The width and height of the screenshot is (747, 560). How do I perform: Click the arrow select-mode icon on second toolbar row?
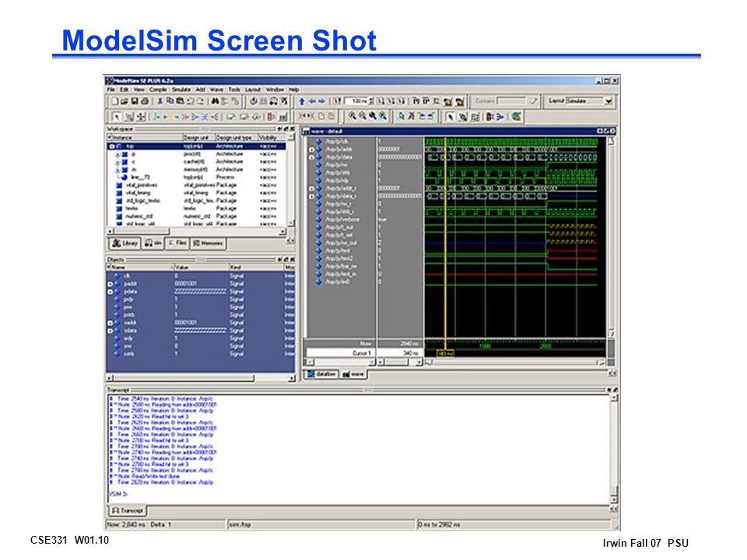click(x=116, y=117)
